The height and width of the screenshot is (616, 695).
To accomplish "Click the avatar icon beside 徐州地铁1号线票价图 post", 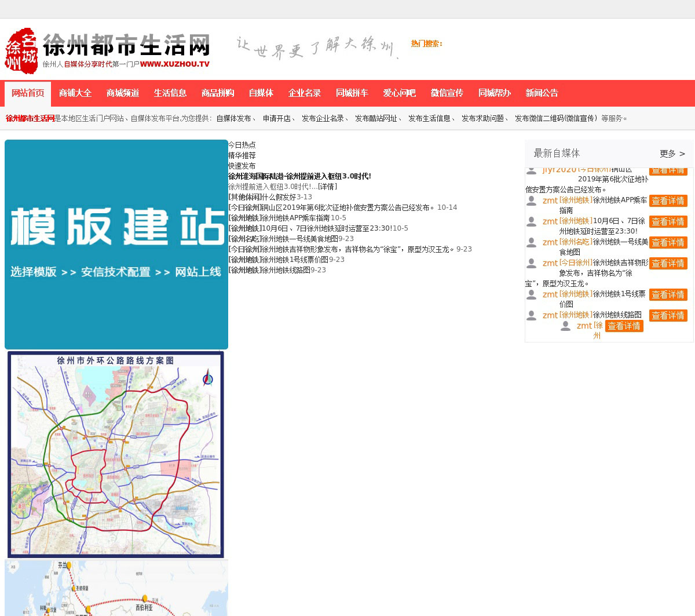I will (x=531, y=294).
